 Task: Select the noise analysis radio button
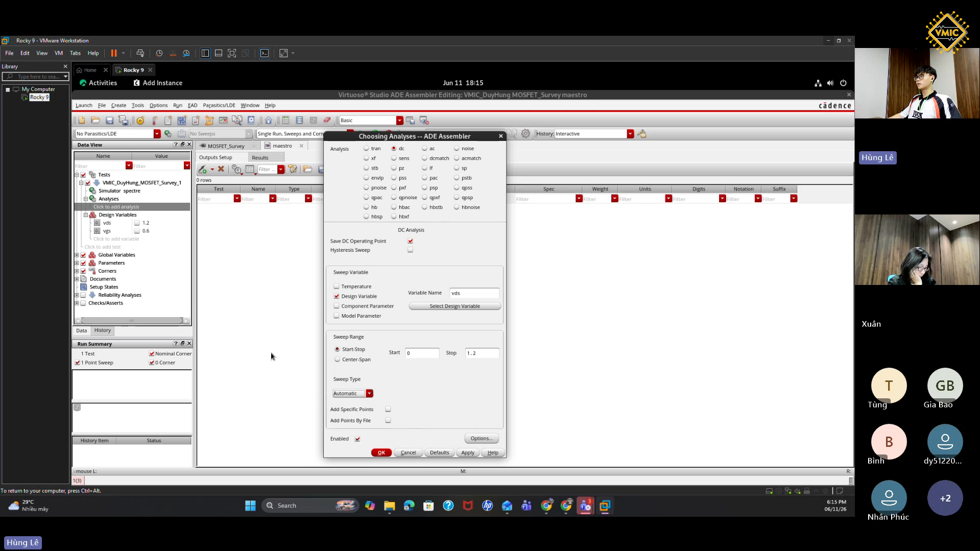457,149
